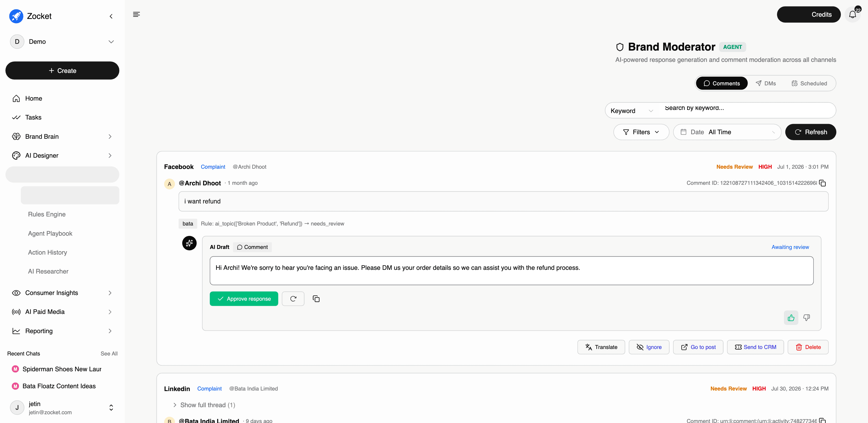Click the Demo workspace avatar D

click(x=17, y=42)
